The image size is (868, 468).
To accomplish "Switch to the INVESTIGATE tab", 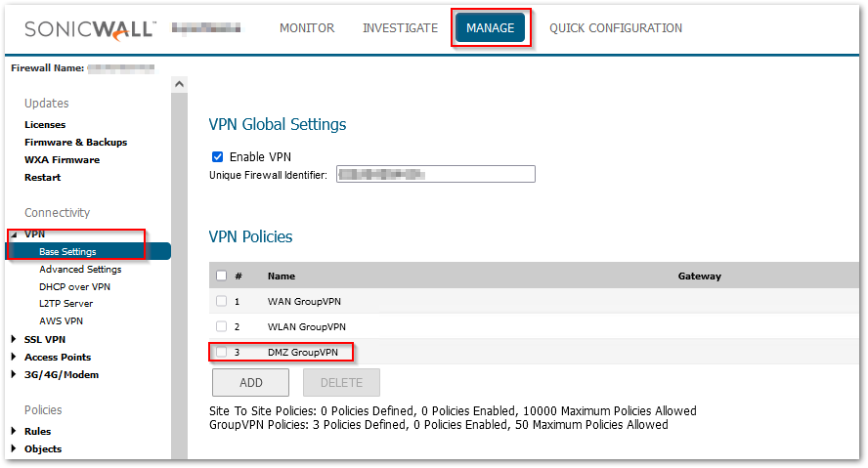I will pyautogui.click(x=400, y=28).
